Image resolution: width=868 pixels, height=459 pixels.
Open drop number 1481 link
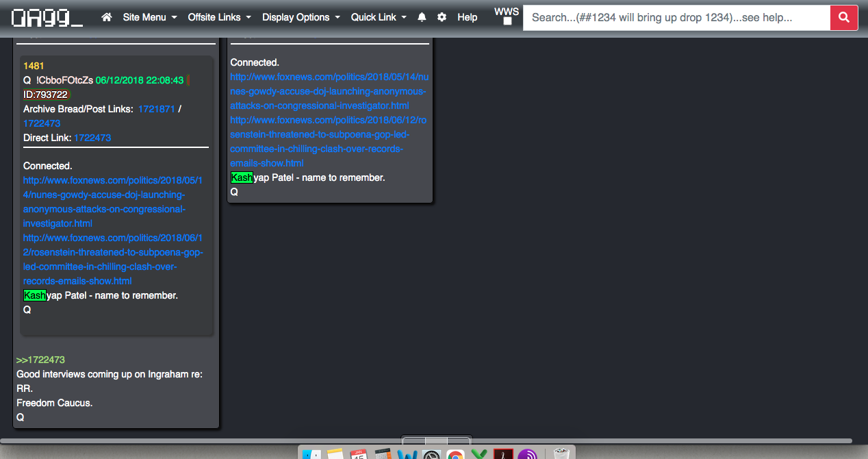pyautogui.click(x=34, y=66)
